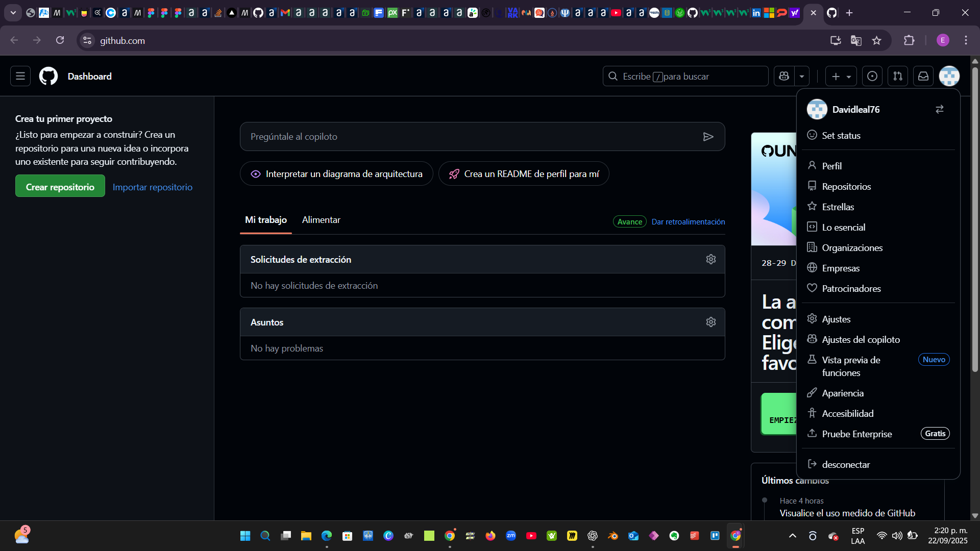Open the Copilot chat icon in header
Viewport: 980px width, 551px height.
[784, 77]
